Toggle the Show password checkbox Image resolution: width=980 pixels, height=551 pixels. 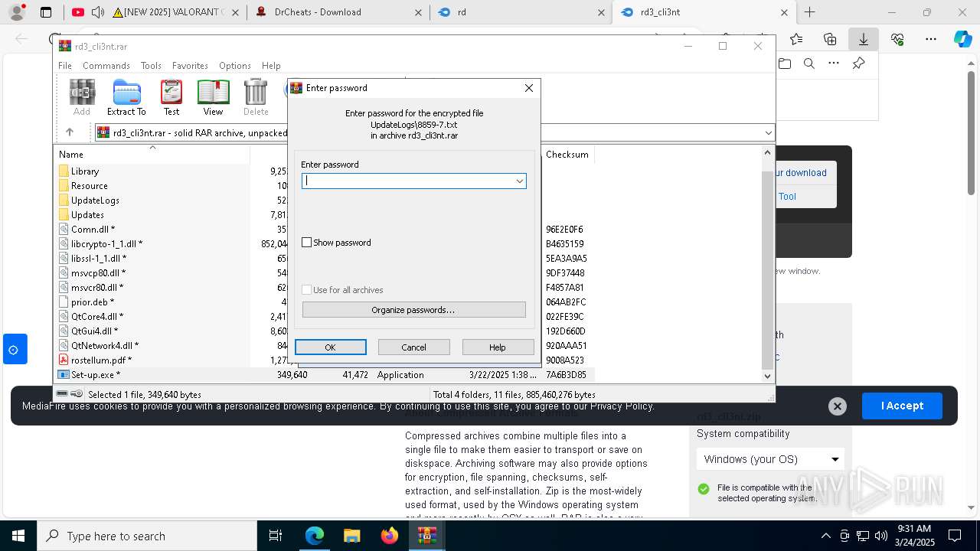(x=307, y=243)
